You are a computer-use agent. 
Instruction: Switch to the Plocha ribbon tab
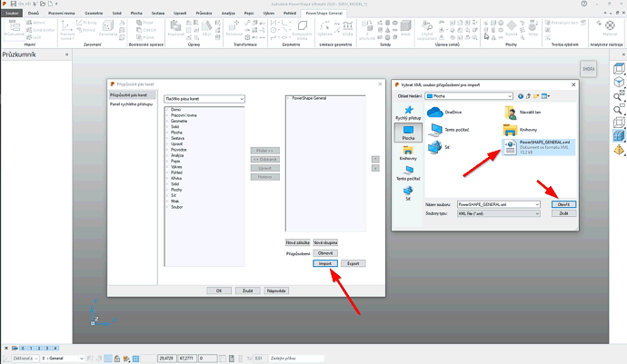136,14
